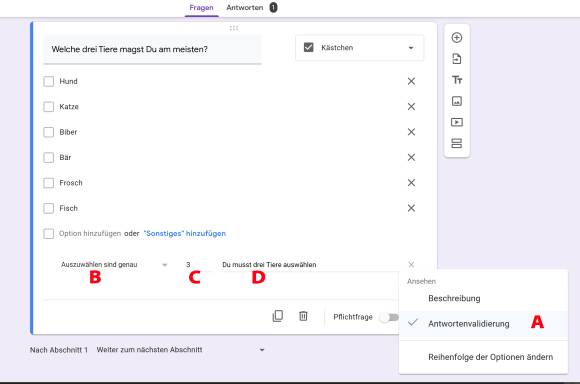This screenshot has width=580, height=384.
Task: Check the Frosch checkbox
Action: 49,183
